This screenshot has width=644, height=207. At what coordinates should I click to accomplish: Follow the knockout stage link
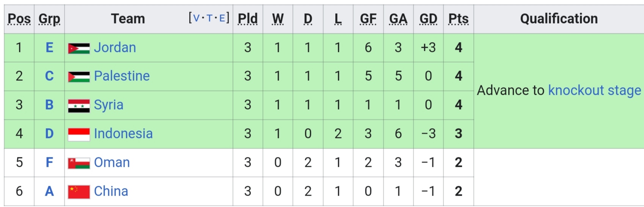[x=595, y=91]
